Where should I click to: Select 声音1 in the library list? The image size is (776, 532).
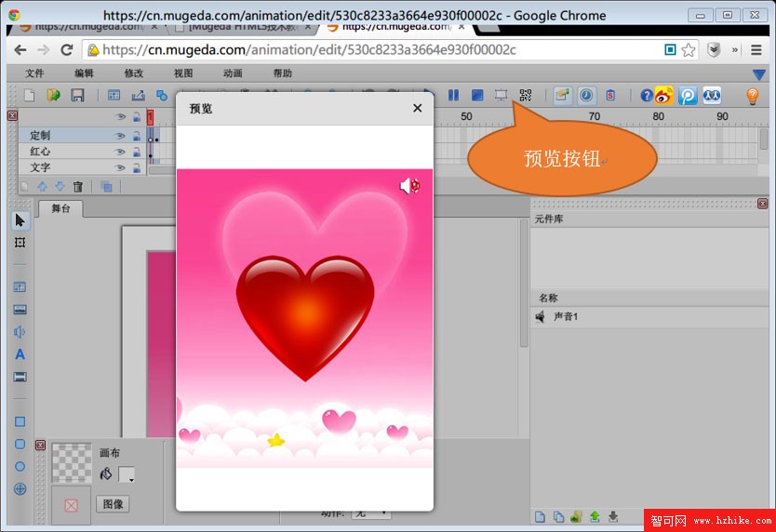click(566, 317)
